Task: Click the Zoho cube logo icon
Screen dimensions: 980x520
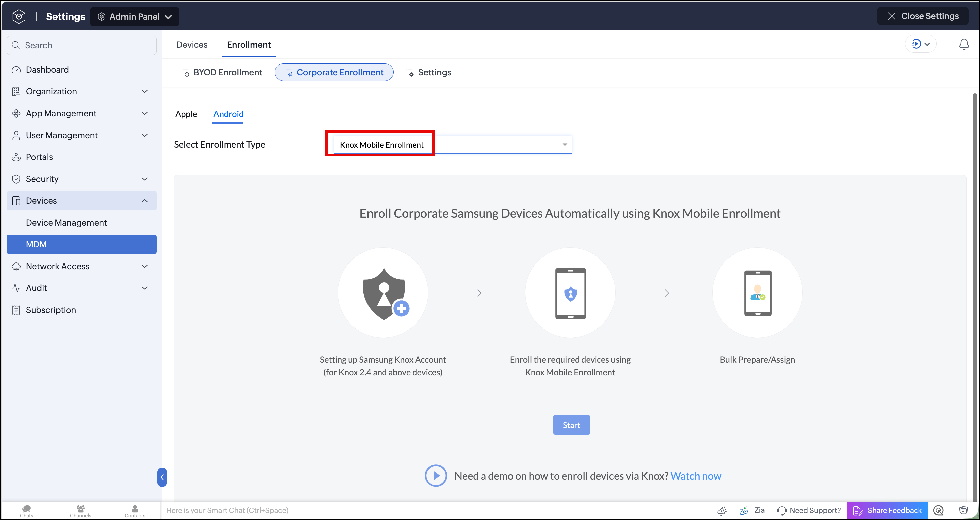Action: [19, 16]
